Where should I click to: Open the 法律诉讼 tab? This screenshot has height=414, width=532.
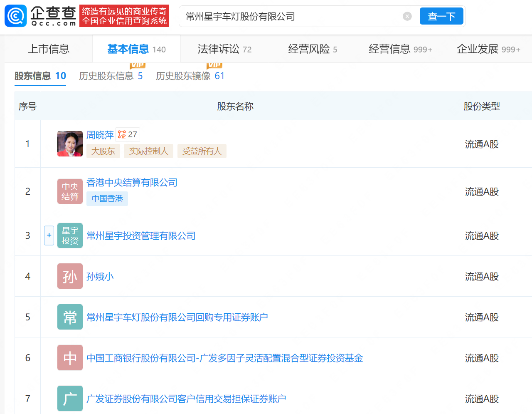224,49
